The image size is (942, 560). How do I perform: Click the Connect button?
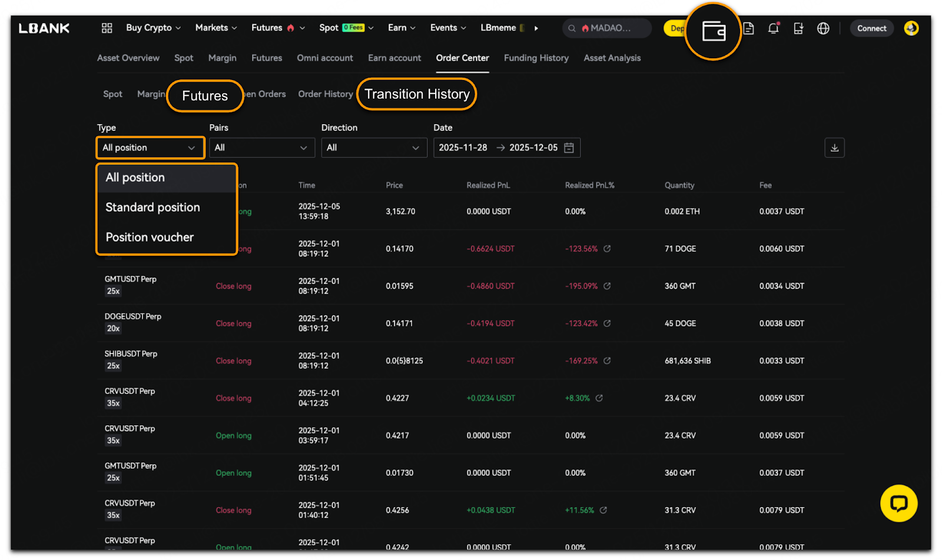coord(871,28)
